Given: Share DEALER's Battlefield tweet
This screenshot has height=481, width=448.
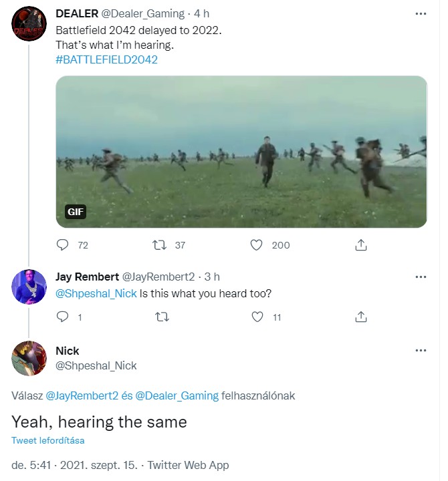Looking at the screenshot, I should 361,245.
